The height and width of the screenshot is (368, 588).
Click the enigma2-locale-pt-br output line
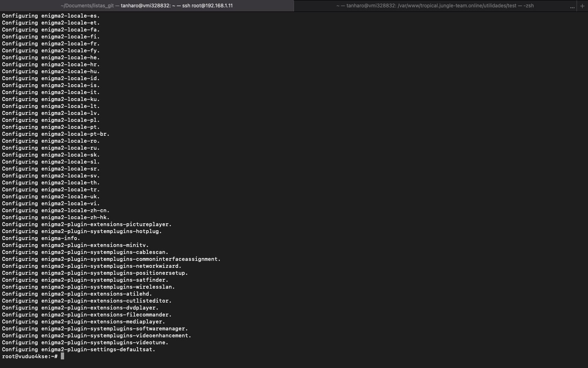pos(56,134)
